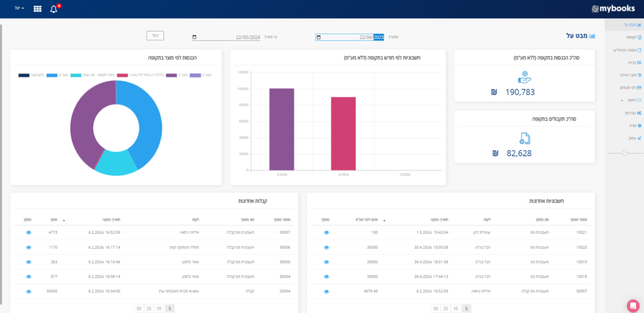
Task: Open the notifications bell with badge 4
Action: [x=54, y=9]
